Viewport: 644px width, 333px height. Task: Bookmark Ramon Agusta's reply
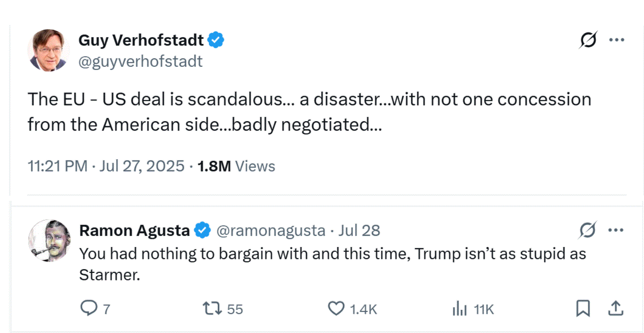tap(583, 308)
